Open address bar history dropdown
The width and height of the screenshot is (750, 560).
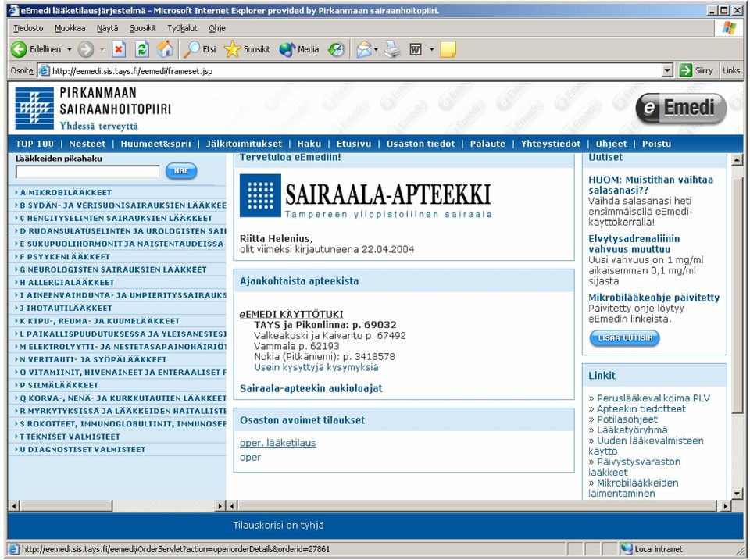point(668,71)
